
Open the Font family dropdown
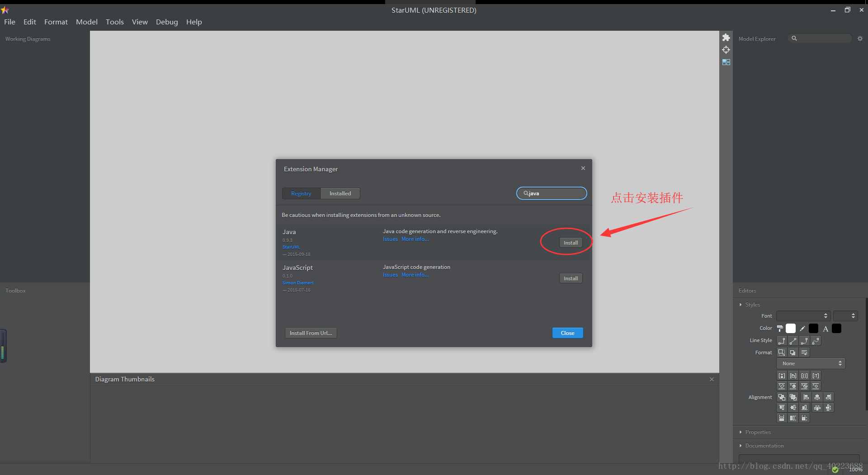pyautogui.click(x=803, y=316)
